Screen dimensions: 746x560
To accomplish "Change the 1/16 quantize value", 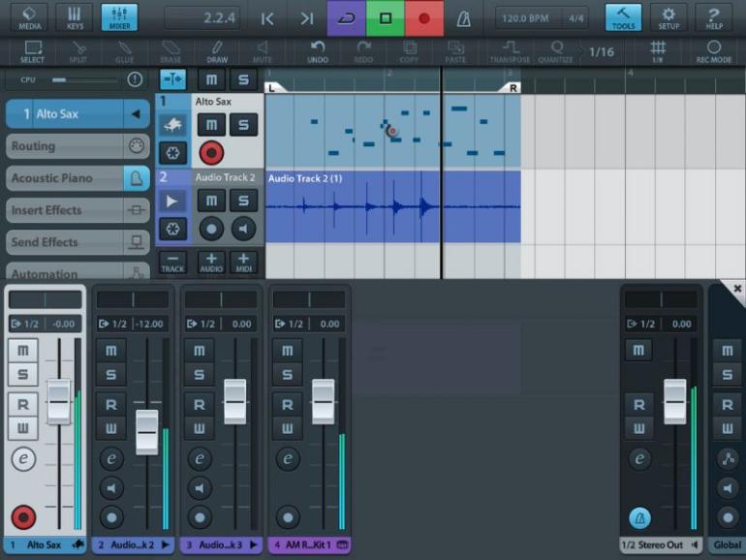I will pyautogui.click(x=602, y=52).
